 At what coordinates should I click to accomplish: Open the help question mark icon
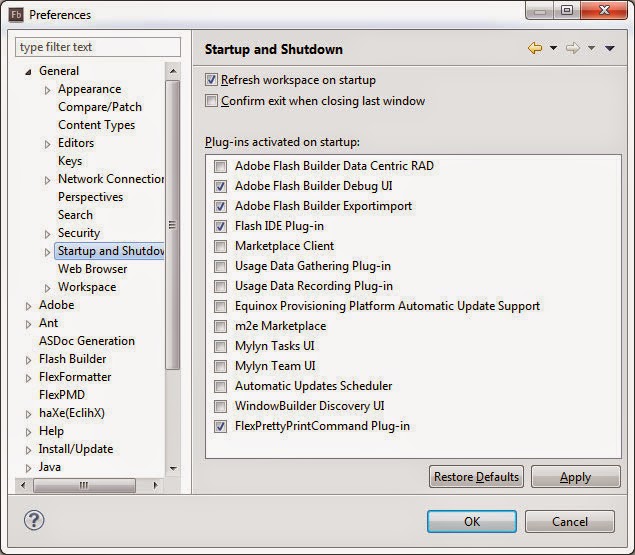tap(34, 520)
